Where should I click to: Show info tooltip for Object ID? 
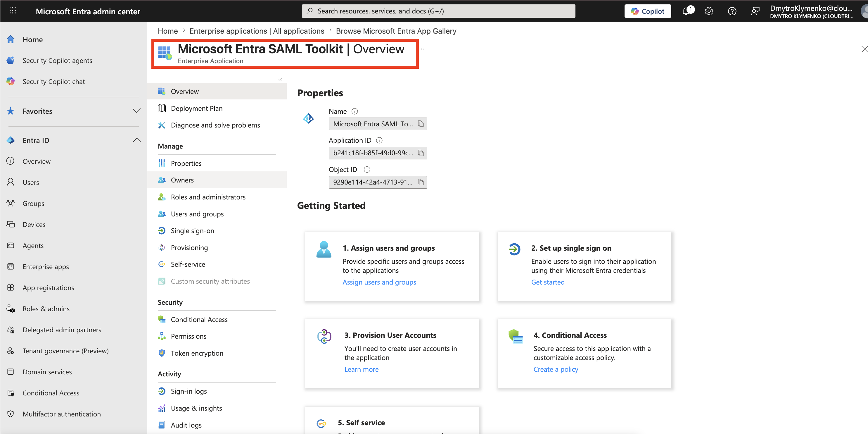coord(367,170)
